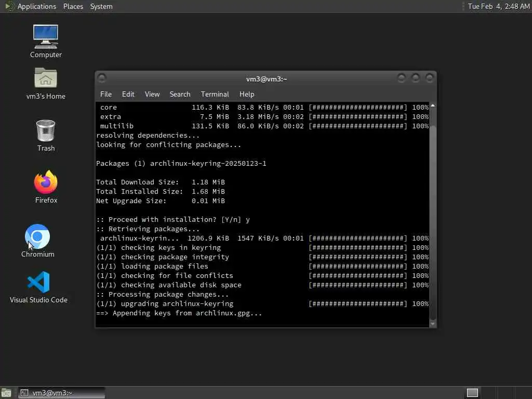Screen dimensions: 532x399
Task: Open the terminal Help menu
Action: click(247, 95)
